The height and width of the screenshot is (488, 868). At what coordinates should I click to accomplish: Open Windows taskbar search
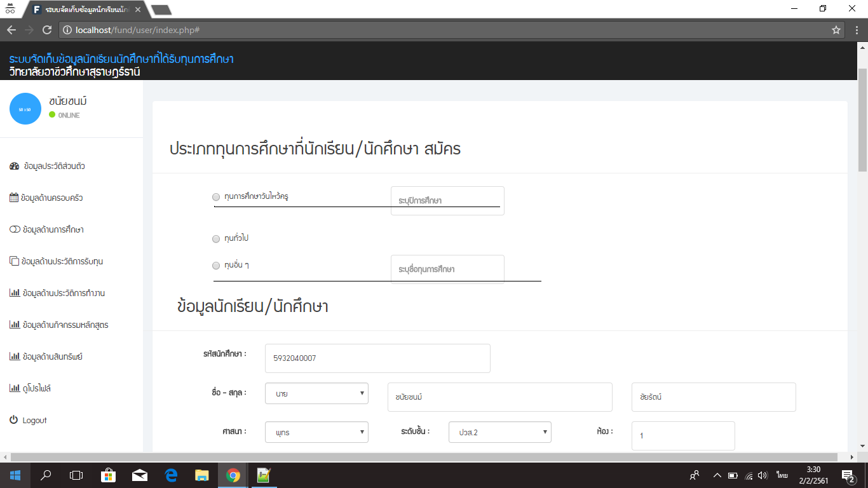46,475
